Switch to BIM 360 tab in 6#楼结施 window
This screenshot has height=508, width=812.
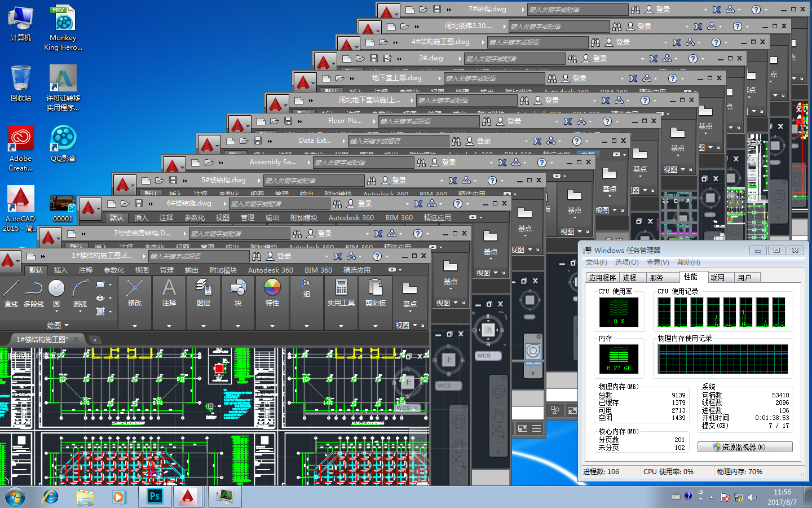[x=399, y=218]
